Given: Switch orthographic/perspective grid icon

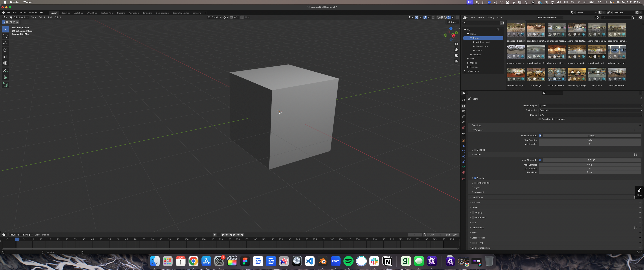Looking at the screenshot, I should pyautogui.click(x=456, y=61).
